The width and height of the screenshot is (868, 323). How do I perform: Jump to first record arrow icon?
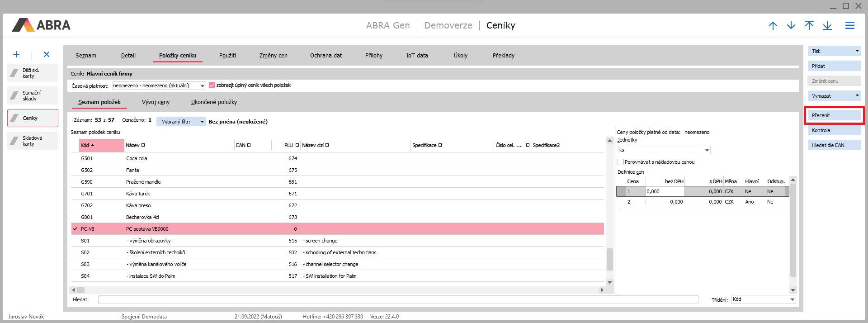809,25
